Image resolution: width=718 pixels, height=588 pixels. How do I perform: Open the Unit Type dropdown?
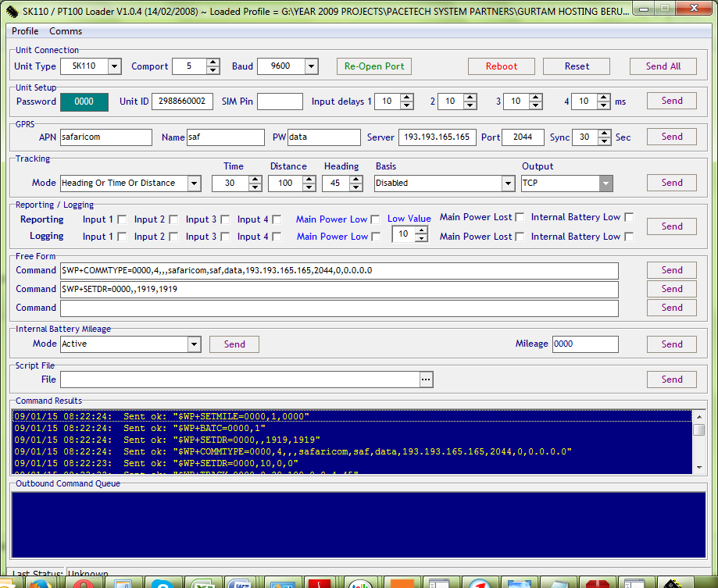click(114, 66)
